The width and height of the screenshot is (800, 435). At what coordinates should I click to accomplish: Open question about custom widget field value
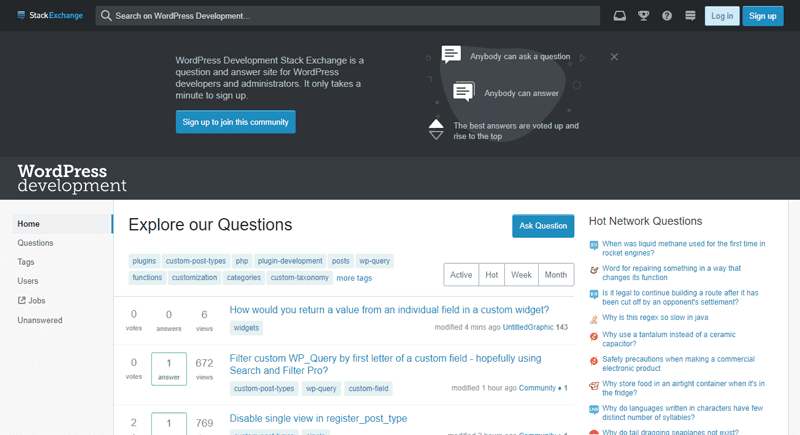pos(389,310)
